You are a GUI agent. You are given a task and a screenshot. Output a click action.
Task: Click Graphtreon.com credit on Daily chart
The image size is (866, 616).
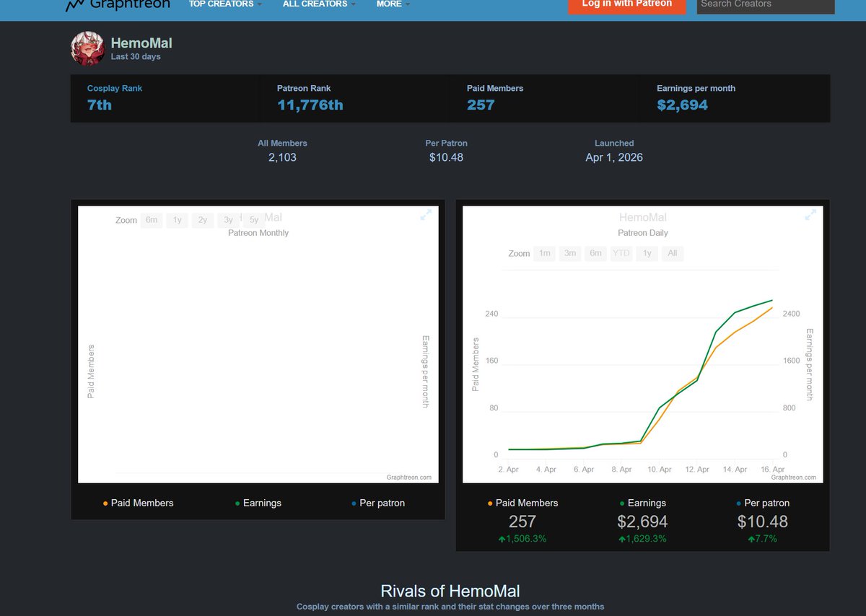(793, 477)
